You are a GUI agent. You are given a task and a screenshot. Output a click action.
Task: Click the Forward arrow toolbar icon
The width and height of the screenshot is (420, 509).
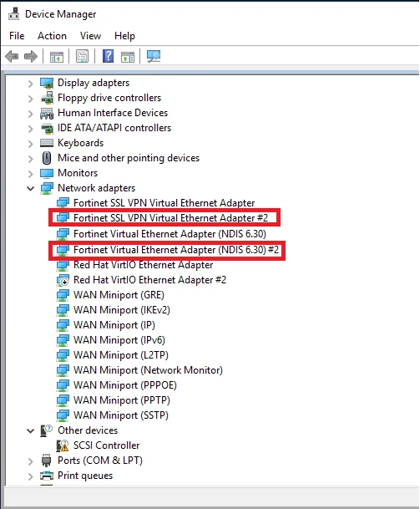tap(31, 57)
